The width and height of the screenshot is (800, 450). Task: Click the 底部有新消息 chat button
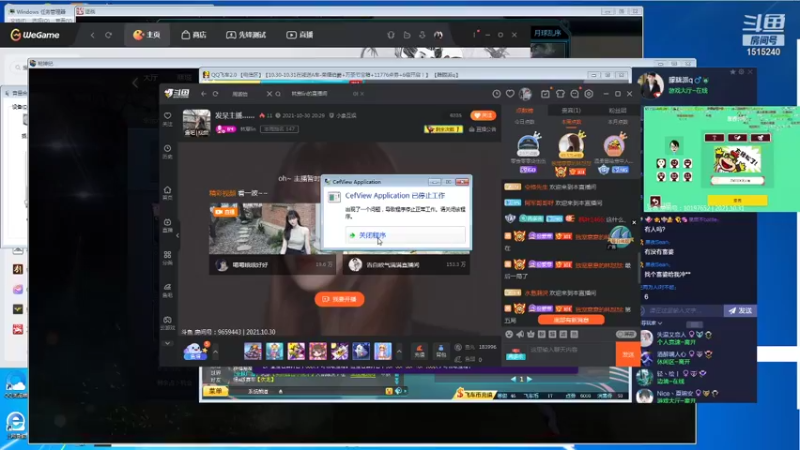(x=571, y=320)
